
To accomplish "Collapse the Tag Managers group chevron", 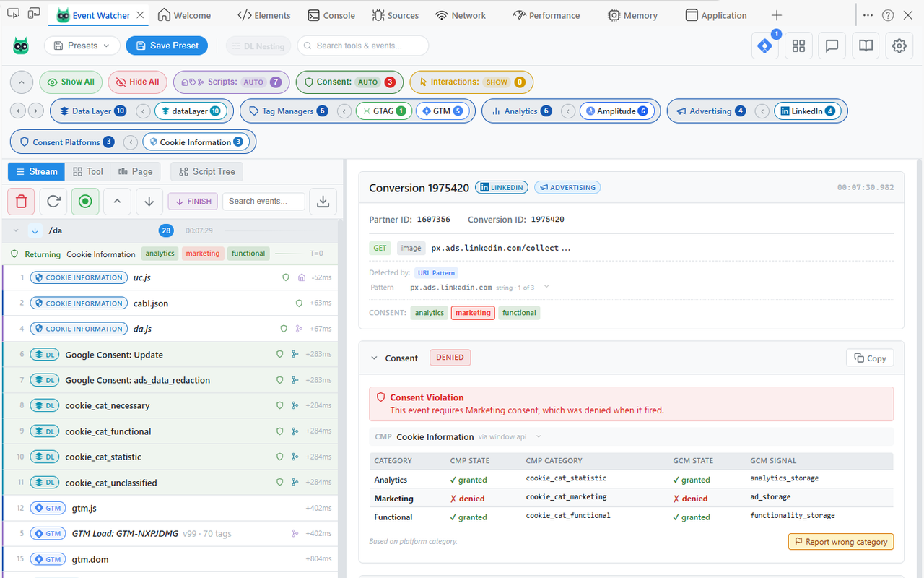I will 345,111.
